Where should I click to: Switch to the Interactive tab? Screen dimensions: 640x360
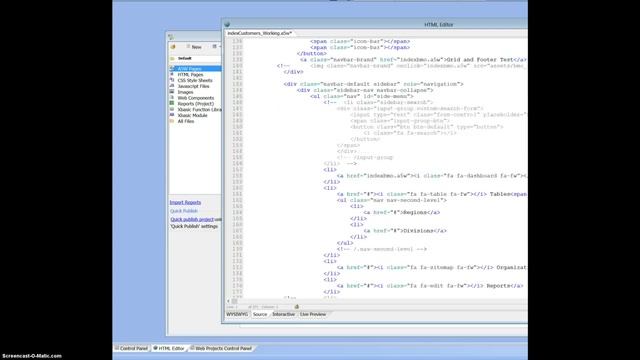point(283,314)
